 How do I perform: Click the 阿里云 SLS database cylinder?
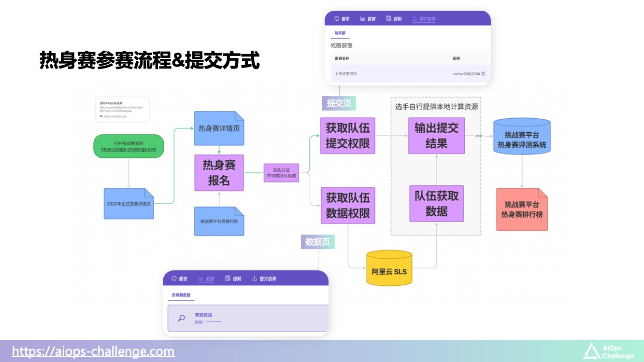(x=389, y=268)
